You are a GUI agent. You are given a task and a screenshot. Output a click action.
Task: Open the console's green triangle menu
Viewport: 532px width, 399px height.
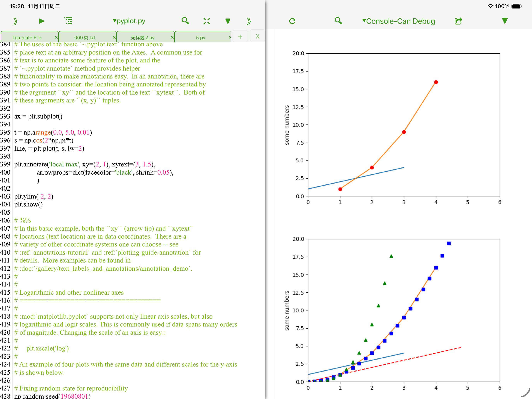tap(505, 21)
